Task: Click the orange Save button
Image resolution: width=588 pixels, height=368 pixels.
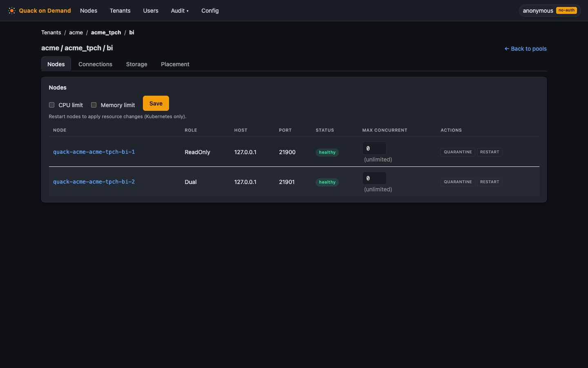Action: tap(156, 103)
